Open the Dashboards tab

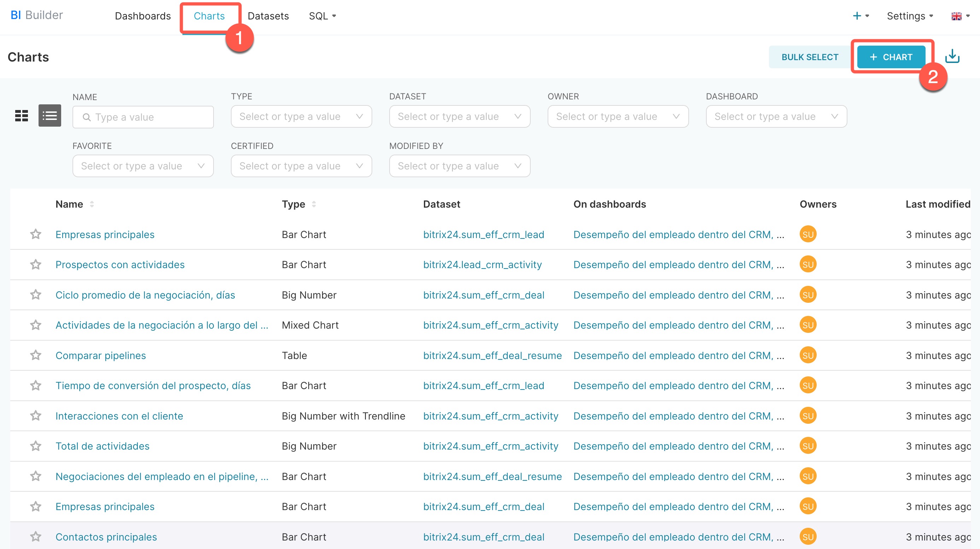(143, 16)
